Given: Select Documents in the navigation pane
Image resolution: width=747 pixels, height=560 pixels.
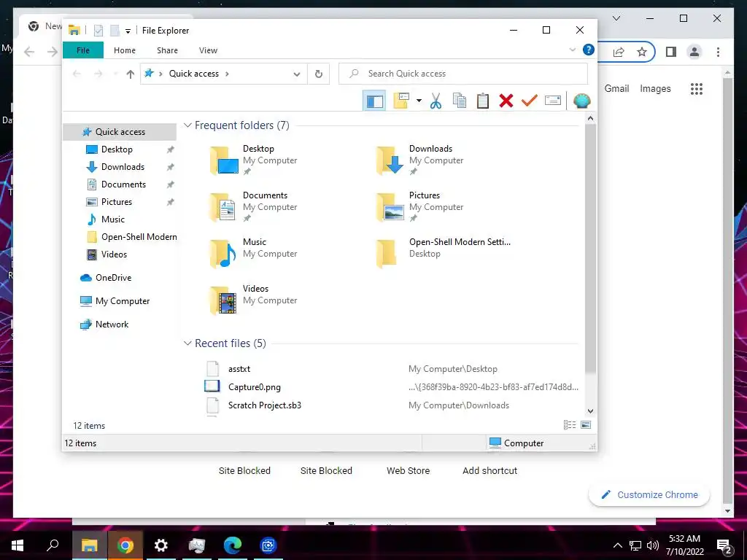Looking at the screenshot, I should click(x=123, y=184).
